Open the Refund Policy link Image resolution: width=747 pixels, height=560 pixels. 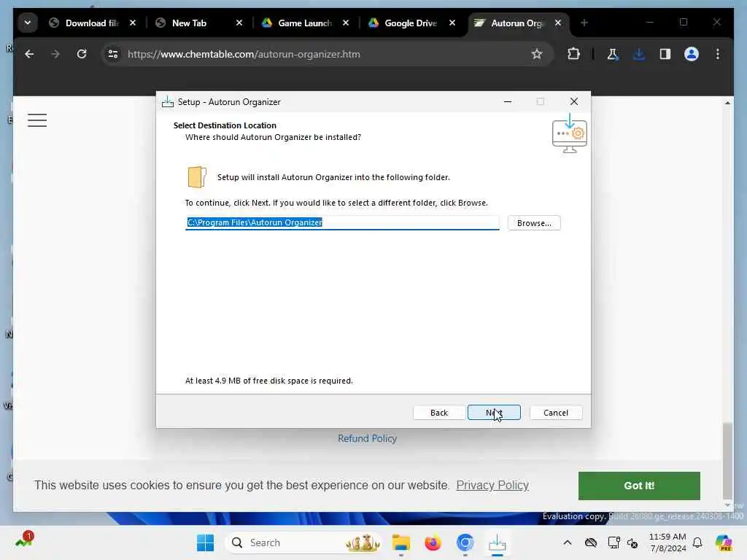click(368, 438)
